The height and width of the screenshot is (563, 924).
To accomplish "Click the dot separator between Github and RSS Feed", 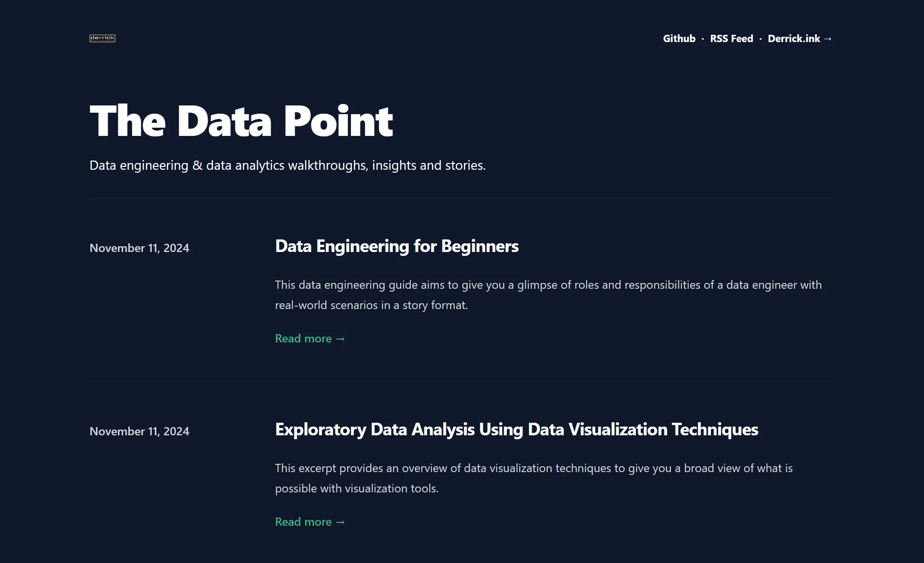I will point(703,39).
